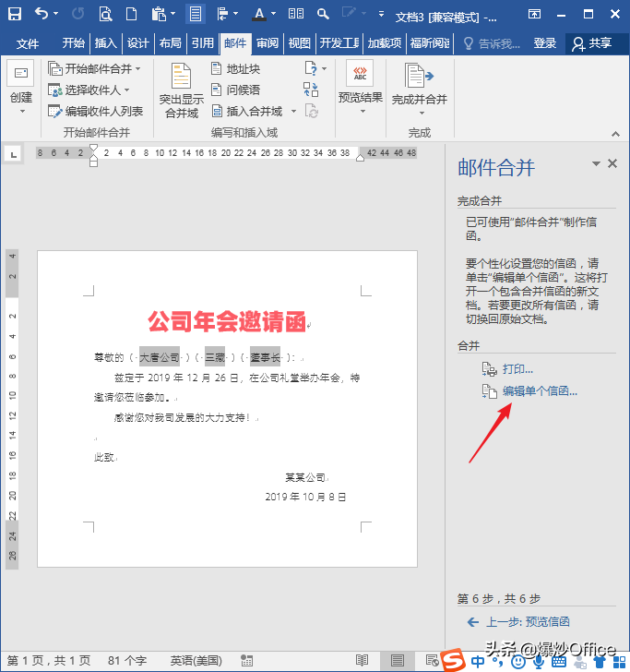
Task: Switch to web layout view icon
Action: coord(432,660)
